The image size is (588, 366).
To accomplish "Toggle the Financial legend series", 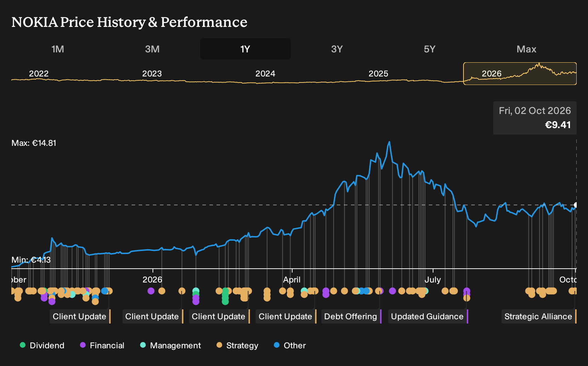I will tap(102, 345).
